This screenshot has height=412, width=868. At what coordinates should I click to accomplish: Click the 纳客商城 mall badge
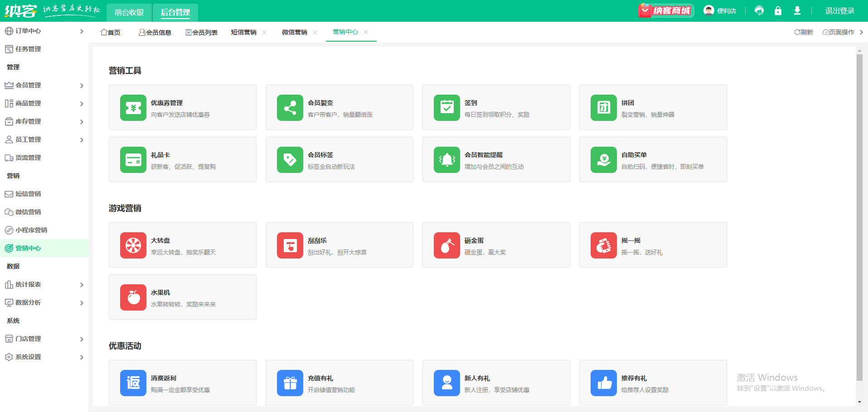pos(666,10)
